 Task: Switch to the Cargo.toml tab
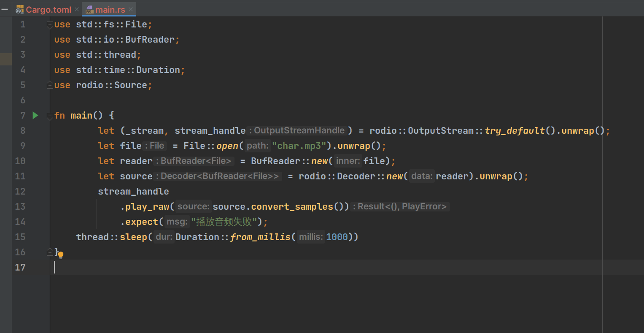coord(49,9)
